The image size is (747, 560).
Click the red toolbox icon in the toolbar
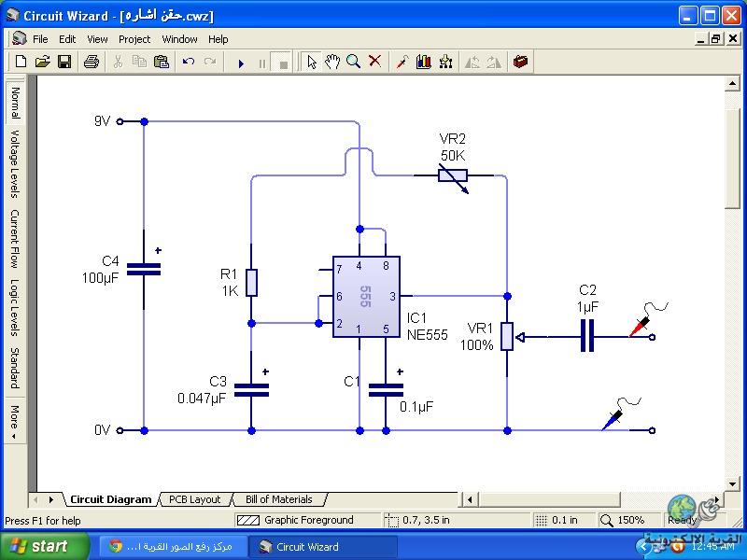point(520,62)
